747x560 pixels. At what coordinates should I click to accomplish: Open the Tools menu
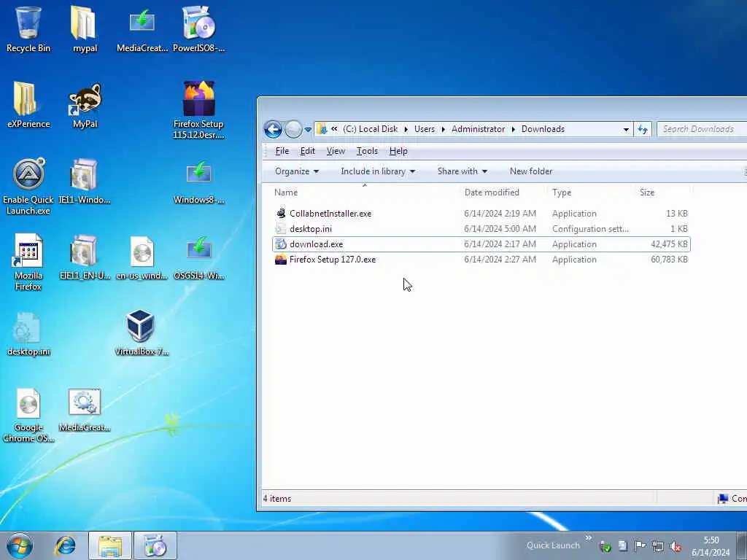367,151
